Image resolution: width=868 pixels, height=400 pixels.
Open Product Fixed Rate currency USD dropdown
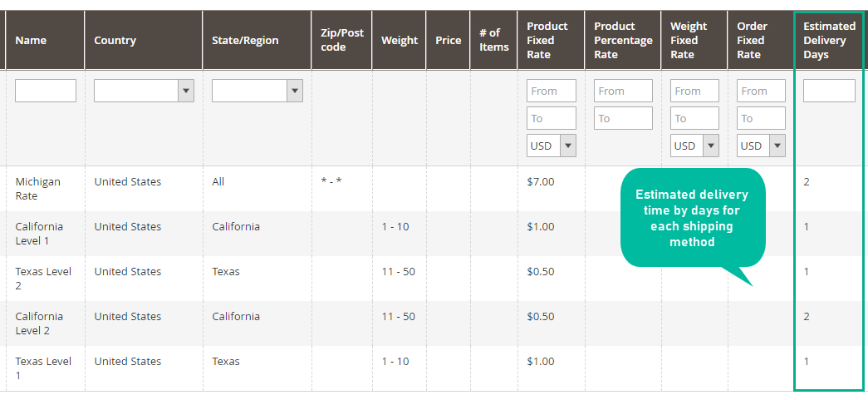pyautogui.click(x=552, y=146)
